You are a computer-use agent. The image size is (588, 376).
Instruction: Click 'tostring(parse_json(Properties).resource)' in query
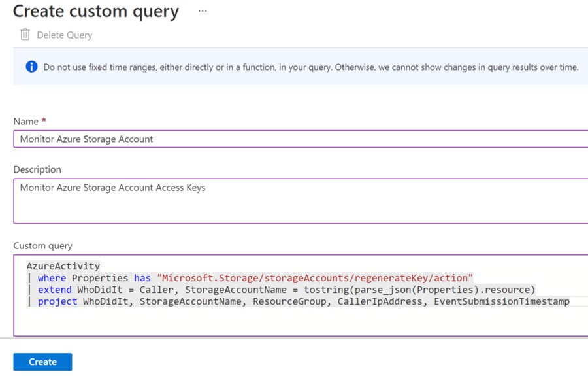[x=419, y=290]
